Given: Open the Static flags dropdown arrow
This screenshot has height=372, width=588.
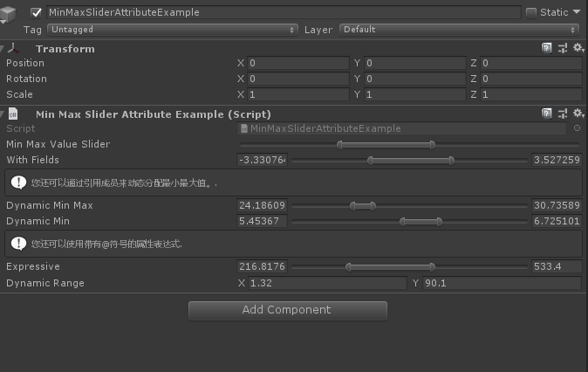Looking at the screenshot, I should point(577,12).
